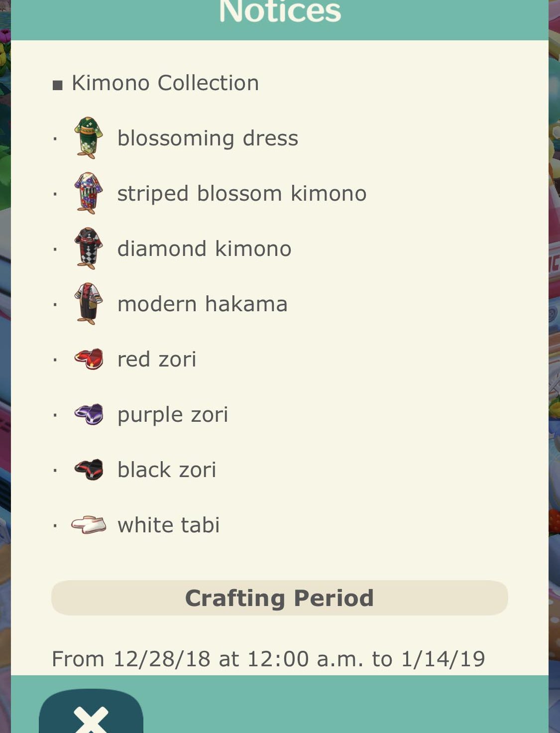Image resolution: width=560 pixels, height=733 pixels.
Task: Select the blossoming dress text label
Action: click(208, 138)
